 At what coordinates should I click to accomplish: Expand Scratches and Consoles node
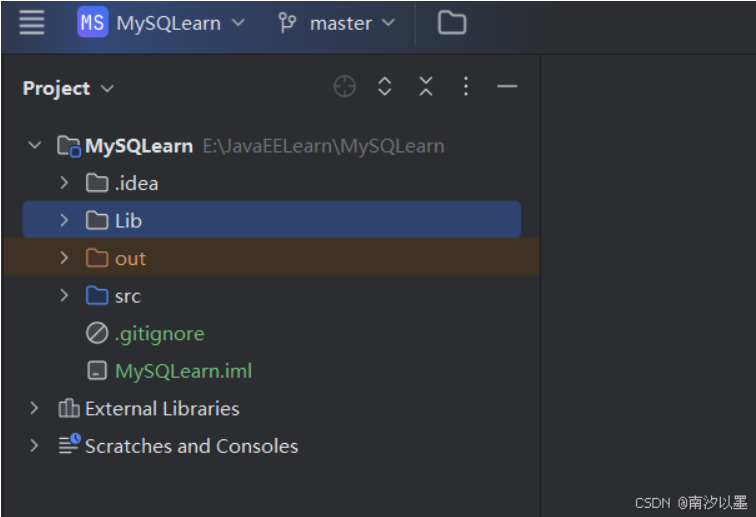click(x=35, y=446)
